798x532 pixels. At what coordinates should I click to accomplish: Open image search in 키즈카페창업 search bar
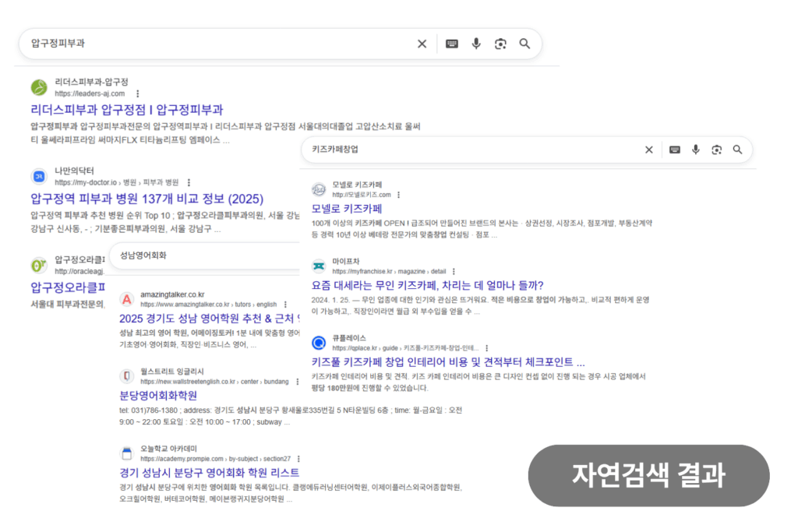tap(716, 150)
